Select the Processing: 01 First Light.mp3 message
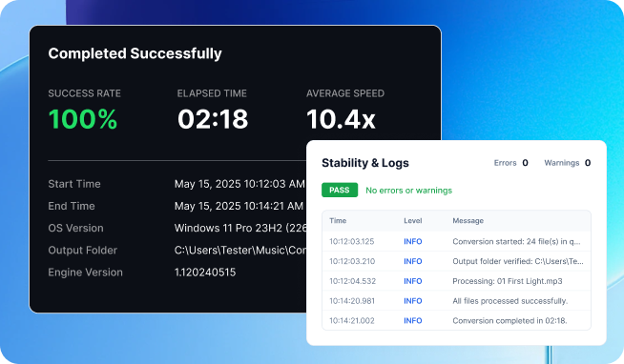Screen dimensions: 624x364 click(508, 281)
